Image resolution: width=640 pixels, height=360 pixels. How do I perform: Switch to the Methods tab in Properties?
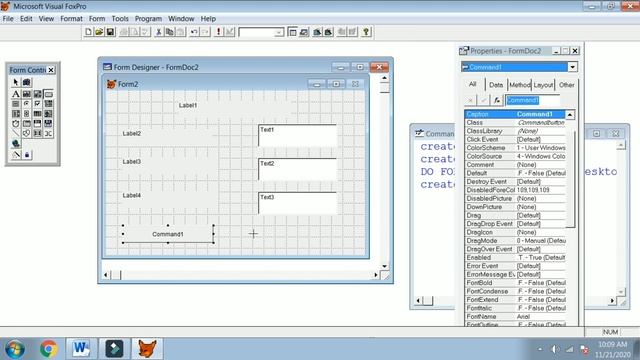pos(520,85)
